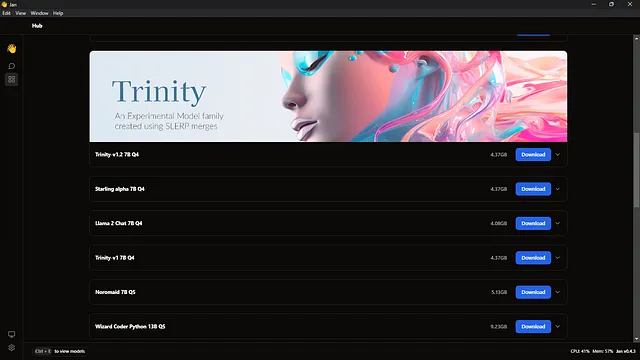Open the settings gear icon
Image resolution: width=640 pixels, height=360 pixels.
pyautogui.click(x=11, y=348)
